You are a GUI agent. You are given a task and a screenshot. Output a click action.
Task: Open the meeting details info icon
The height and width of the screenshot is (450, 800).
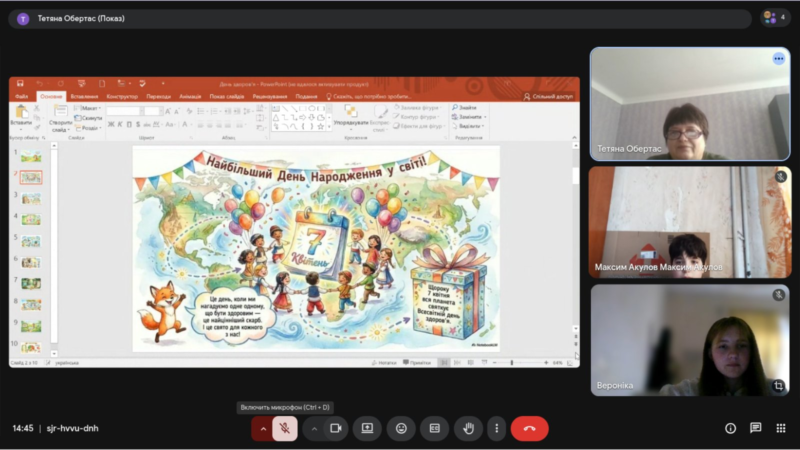pos(730,428)
